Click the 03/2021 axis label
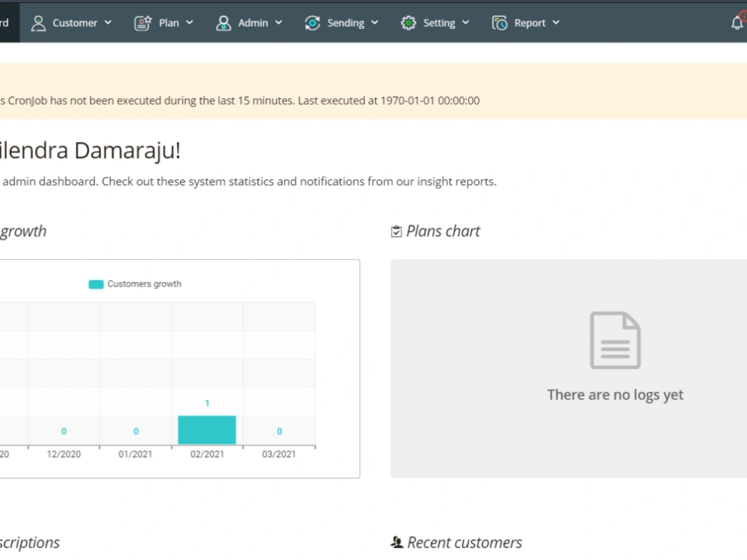The width and height of the screenshot is (747, 560). click(x=279, y=454)
